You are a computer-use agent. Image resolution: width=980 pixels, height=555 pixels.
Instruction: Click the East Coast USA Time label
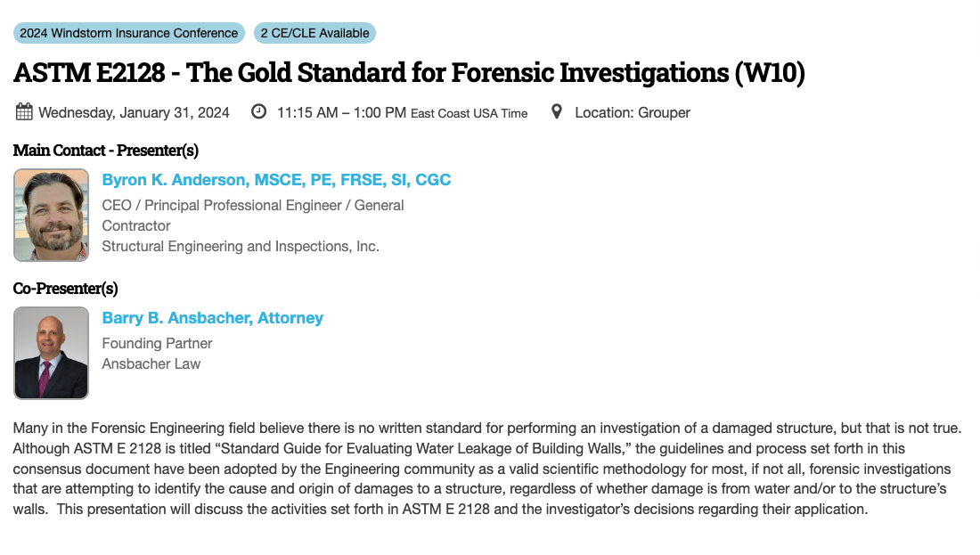coord(469,114)
